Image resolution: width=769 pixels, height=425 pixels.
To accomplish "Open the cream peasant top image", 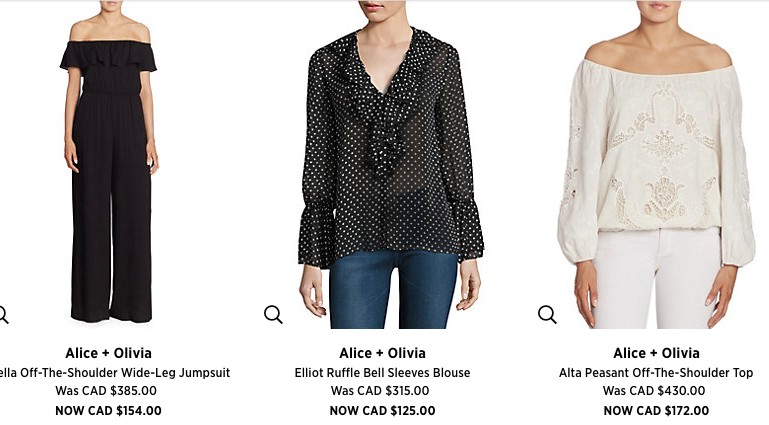I will (x=656, y=164).
